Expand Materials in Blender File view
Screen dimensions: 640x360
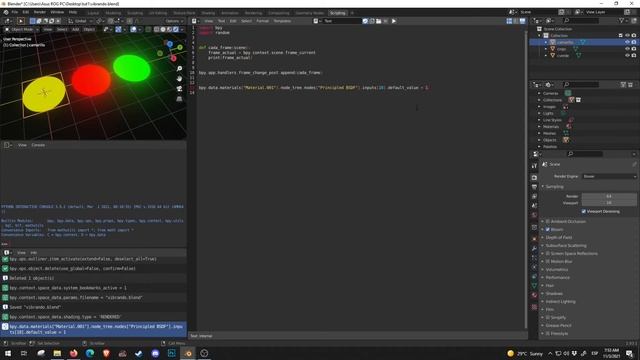coord(539,127)
